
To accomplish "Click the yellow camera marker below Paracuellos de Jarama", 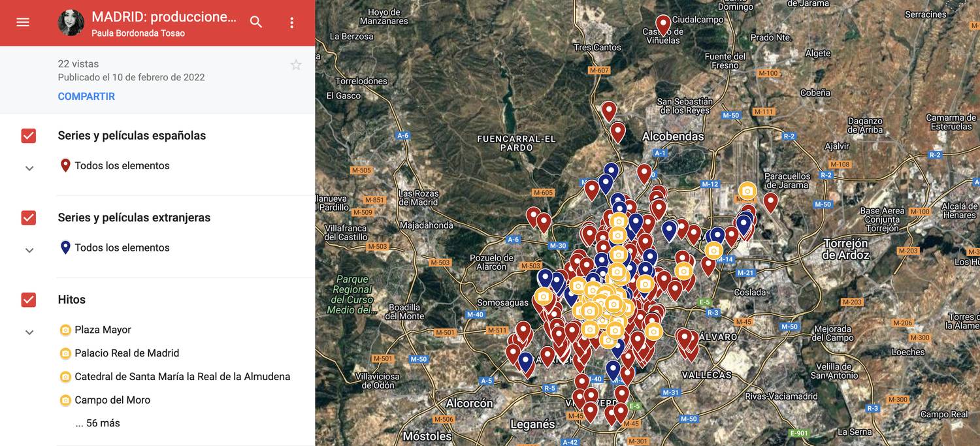I will 747,191.
